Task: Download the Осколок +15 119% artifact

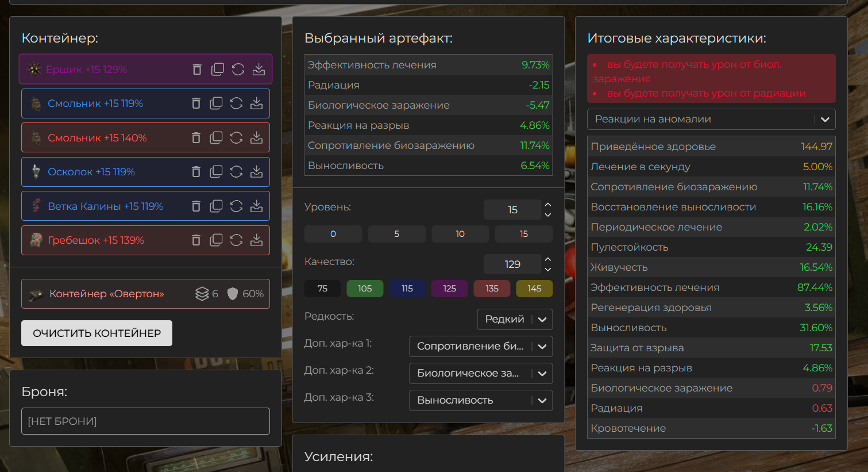Action: coord(256,172)
